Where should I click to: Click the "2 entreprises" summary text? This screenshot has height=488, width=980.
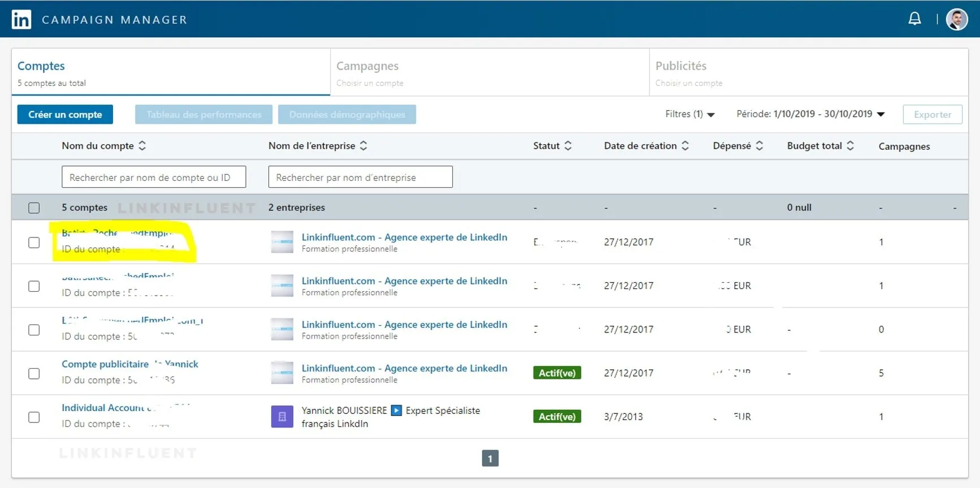297,208
